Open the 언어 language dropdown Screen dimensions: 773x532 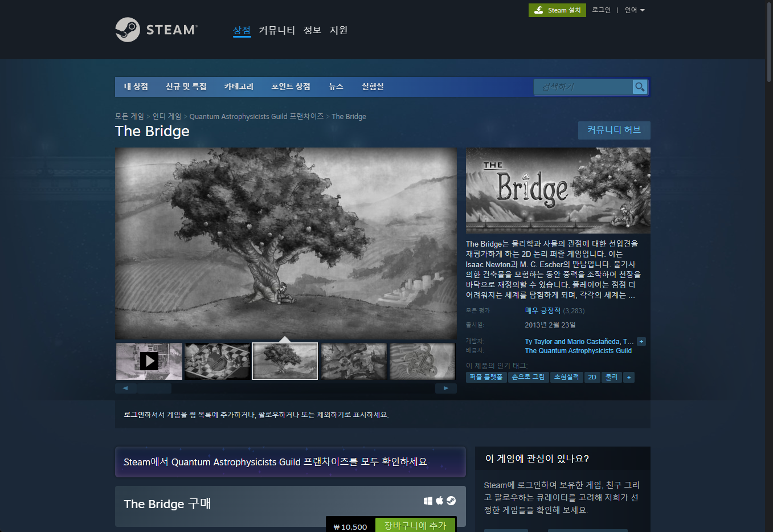[635, 10]
